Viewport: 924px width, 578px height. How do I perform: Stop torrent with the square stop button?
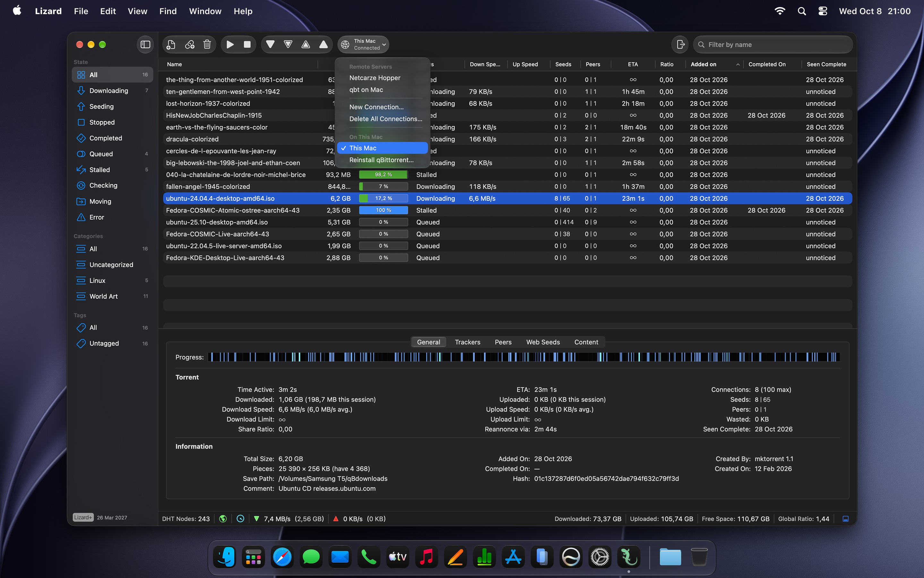247,45
